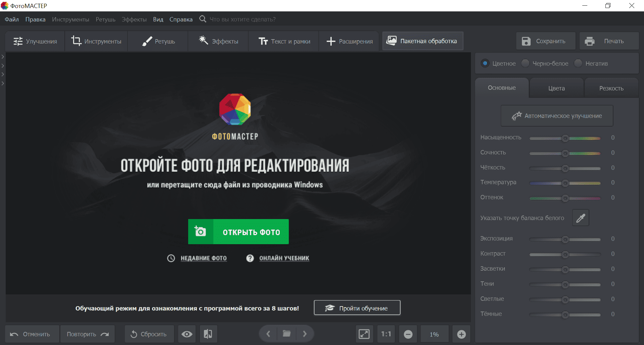Select the Негатив mode

[x=578, y=63]
